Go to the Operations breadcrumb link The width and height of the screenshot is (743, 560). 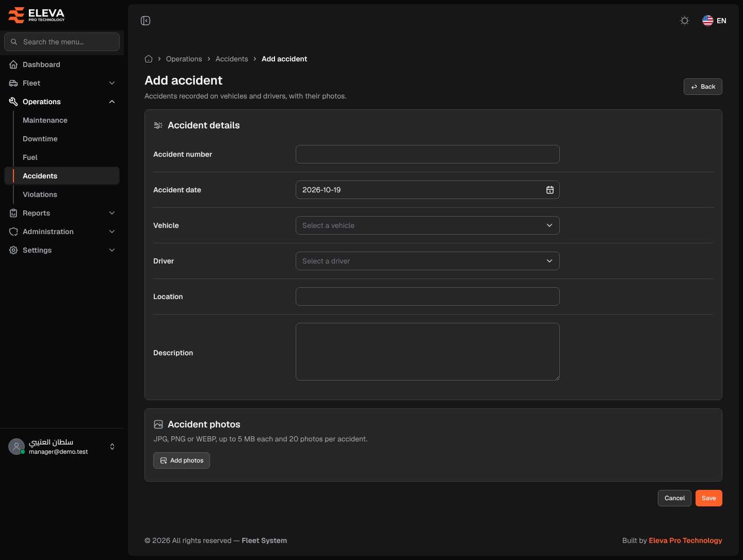pyautogui.click(x=184, y=59)
